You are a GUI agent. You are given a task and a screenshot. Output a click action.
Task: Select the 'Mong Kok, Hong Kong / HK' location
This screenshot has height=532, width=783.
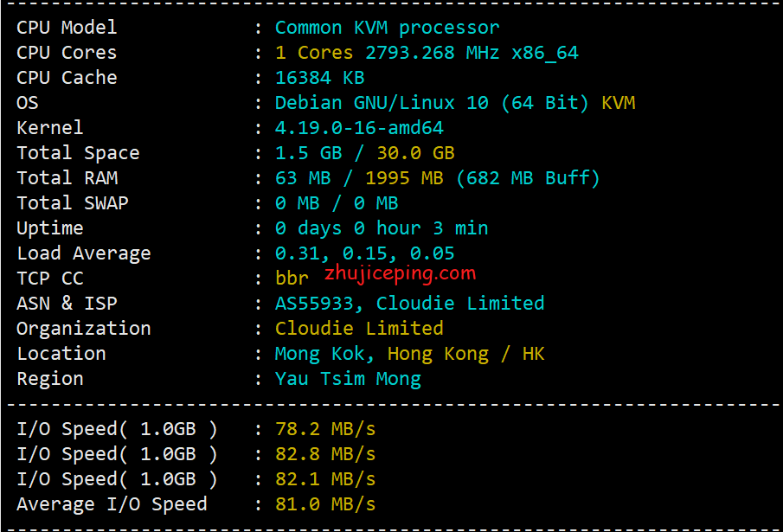pos(409,354)
